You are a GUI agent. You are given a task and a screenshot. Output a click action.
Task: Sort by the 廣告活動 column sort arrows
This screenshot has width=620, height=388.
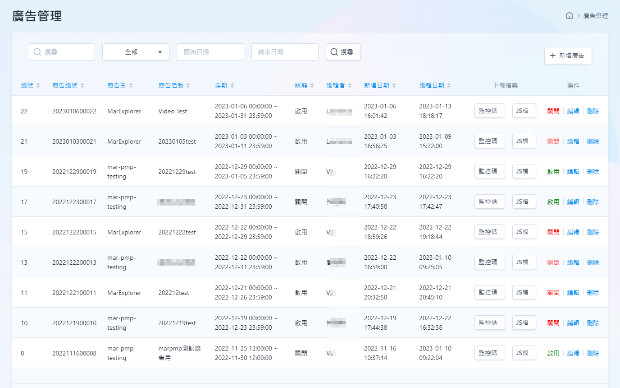(x=188, y=85)
